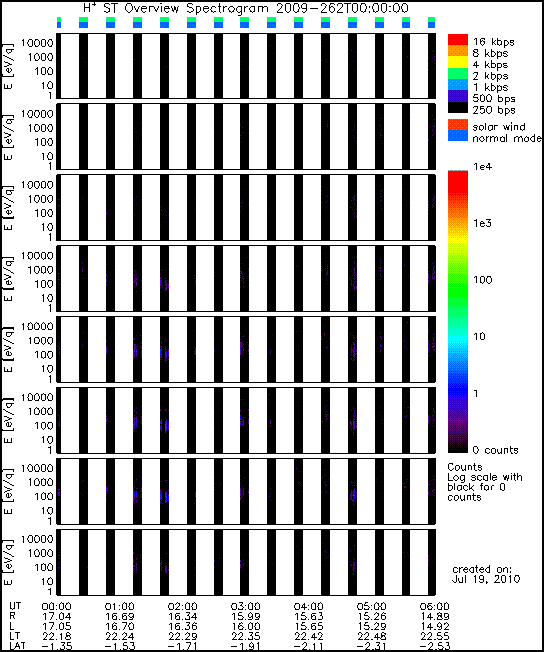Click the UT time label 02:00
Screen dimensions: 544x652
182,607
